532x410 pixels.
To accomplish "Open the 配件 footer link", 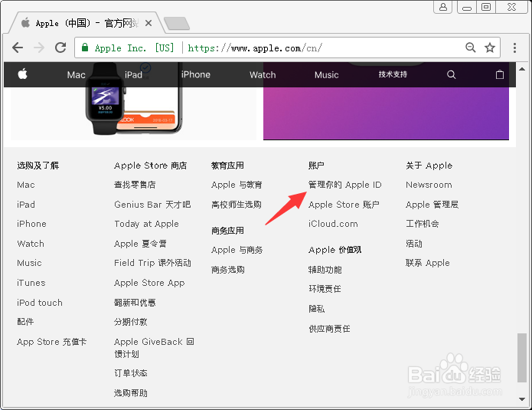I will 25,322.
